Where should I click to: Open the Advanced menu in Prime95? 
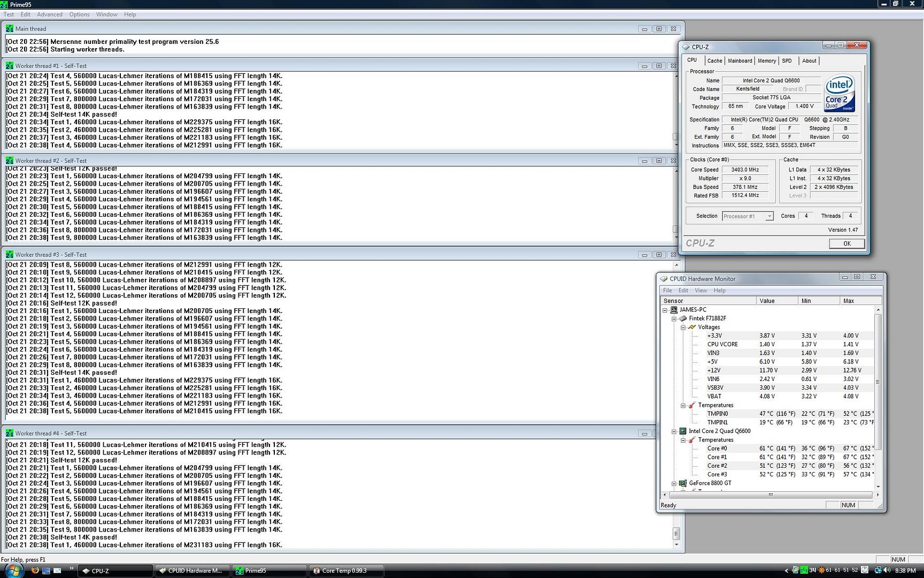(49, 14)
